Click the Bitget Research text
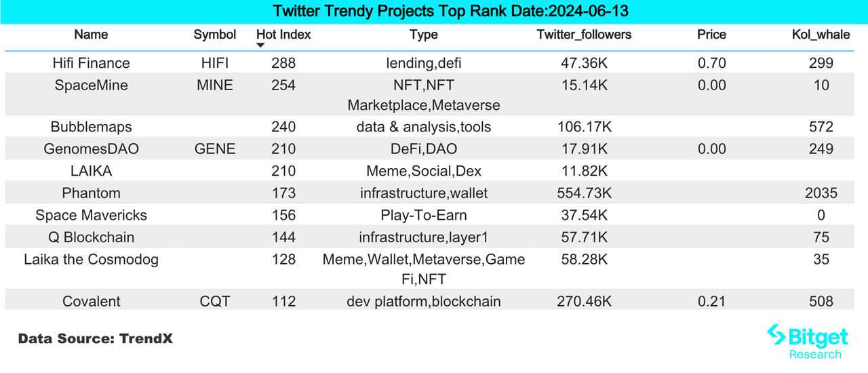The image size is (868, 373). (x=815, y=354)
